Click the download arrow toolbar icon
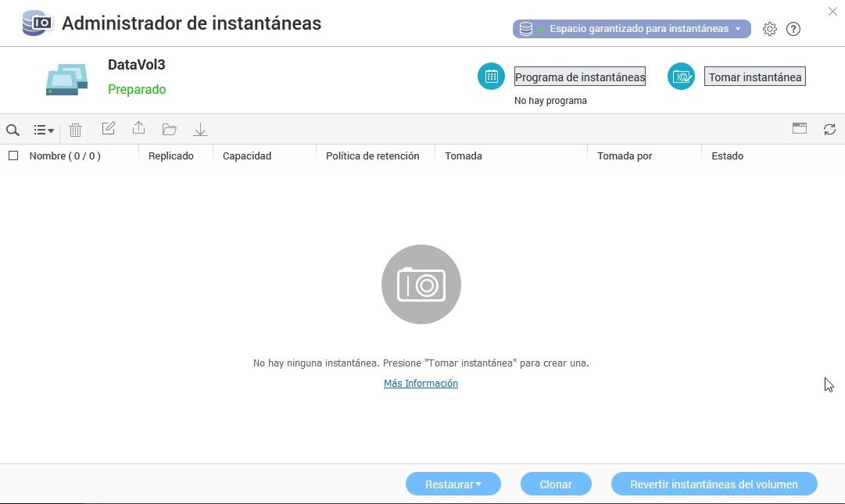This screenshot has height=504, width=845. pos(200,130)
